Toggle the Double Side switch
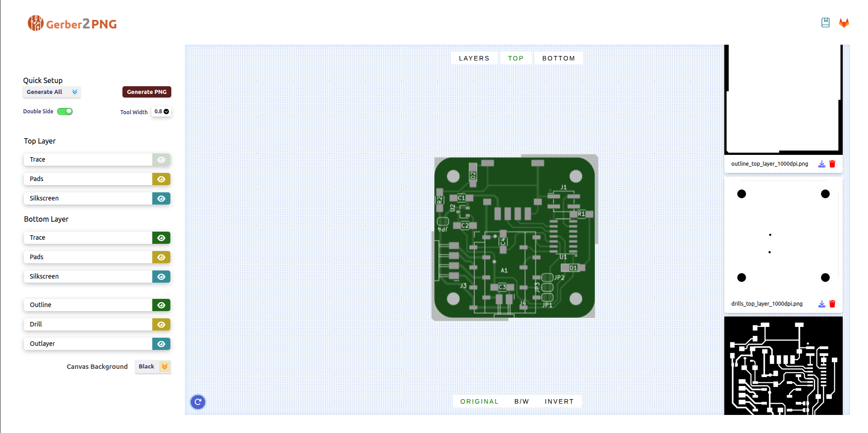Image resolution: width=868 pixels, height=433 pixels. [65, 112]
